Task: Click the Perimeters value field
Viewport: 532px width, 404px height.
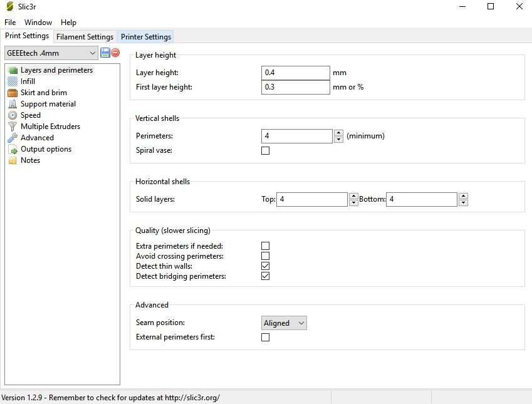Action: tap(297, 136)
